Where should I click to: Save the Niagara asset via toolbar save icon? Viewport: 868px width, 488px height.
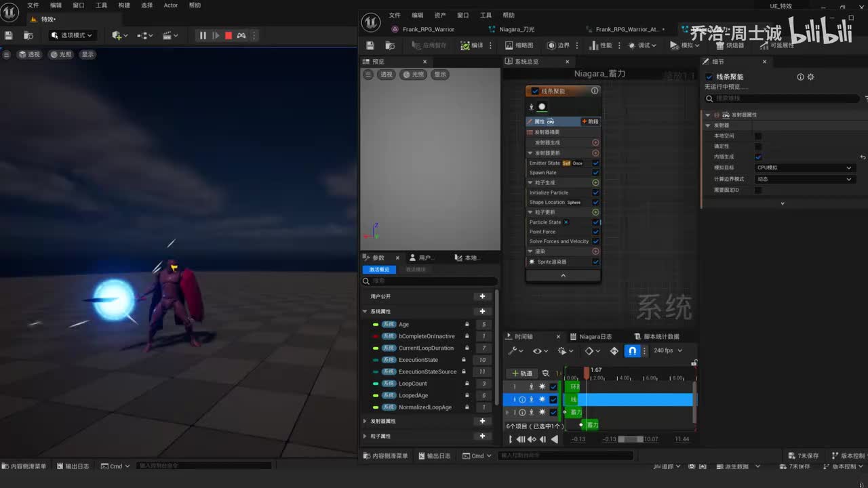click(370, 45)
